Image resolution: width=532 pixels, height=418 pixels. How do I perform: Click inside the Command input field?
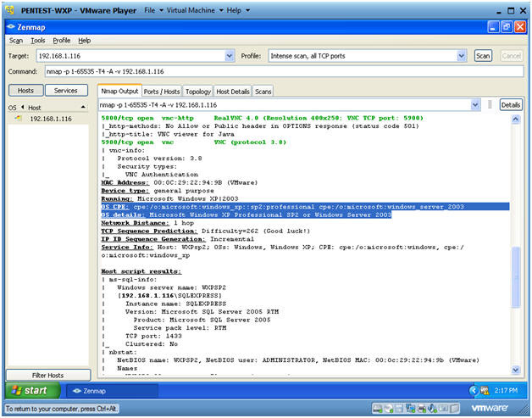[x=284, y=71]
